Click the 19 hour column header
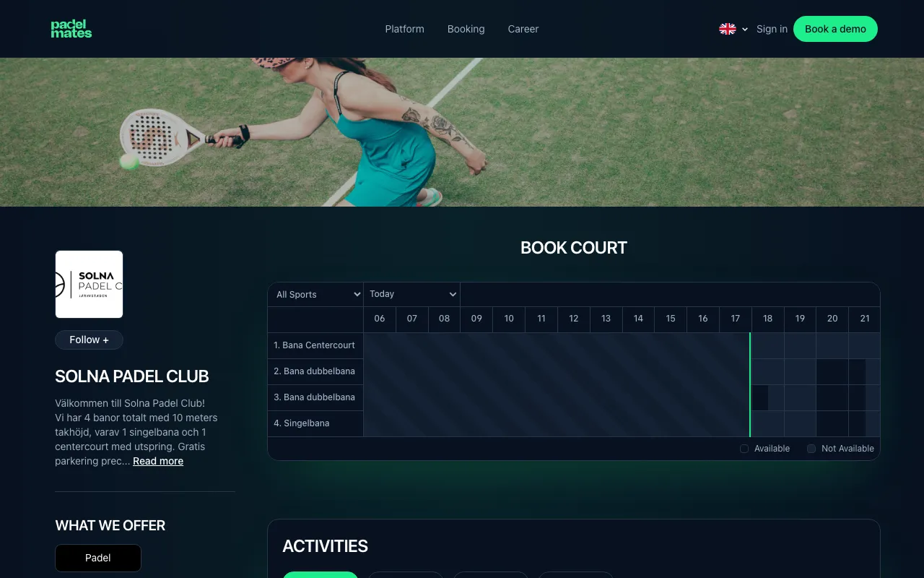This screenshot has height=578, width=924. (x=800, y=319)
